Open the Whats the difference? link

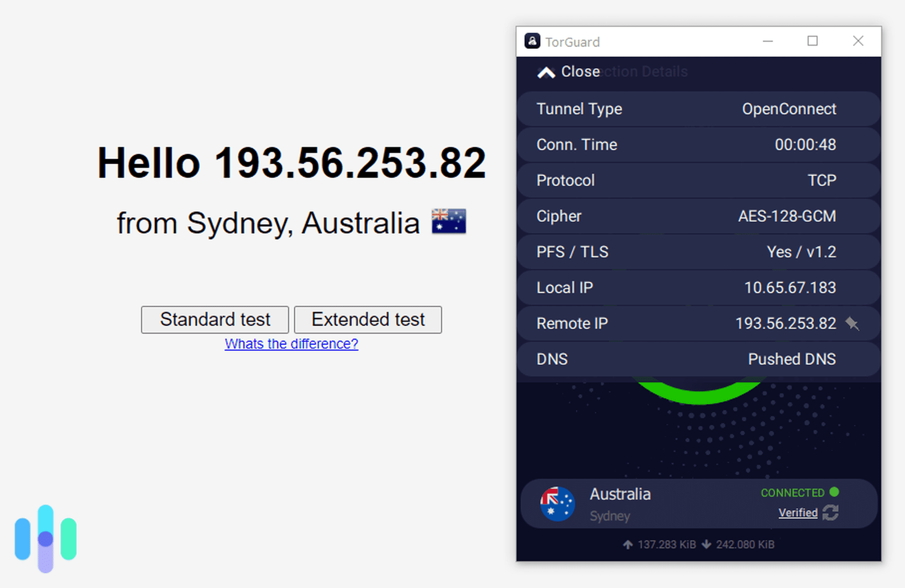pos(291,344)
